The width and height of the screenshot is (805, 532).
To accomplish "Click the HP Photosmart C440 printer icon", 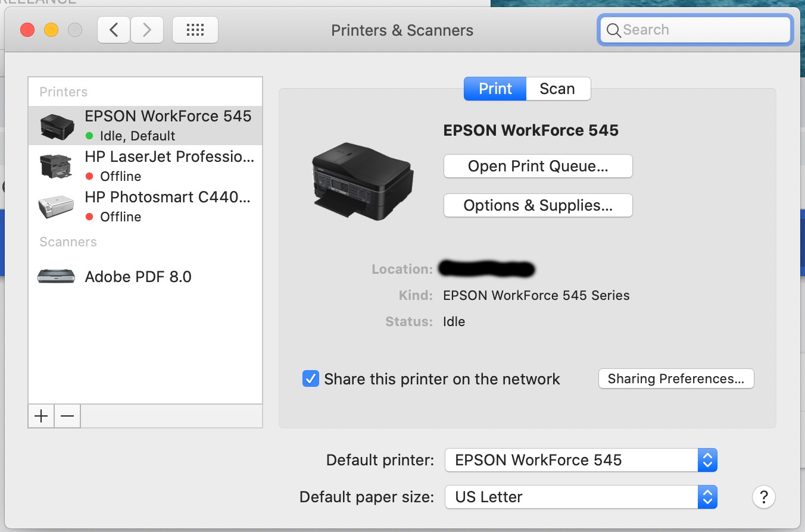I will (56, 206).
